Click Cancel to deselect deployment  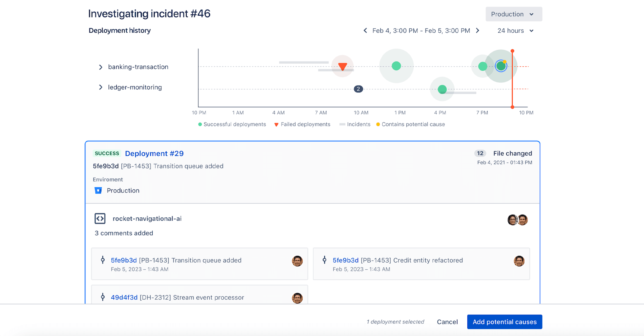[448, 322]
